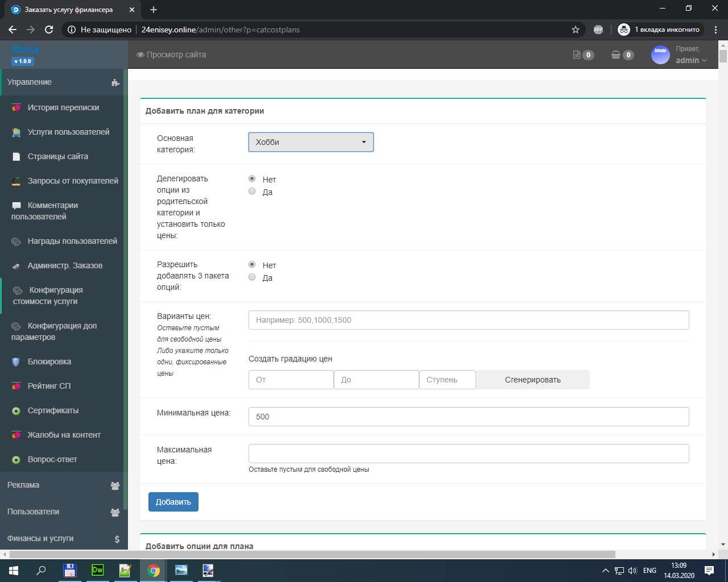Image resolution: width=728 pixels, height=582 pixels.
Task: Open История переписки menu item
Action: click(x=64, y=107)
